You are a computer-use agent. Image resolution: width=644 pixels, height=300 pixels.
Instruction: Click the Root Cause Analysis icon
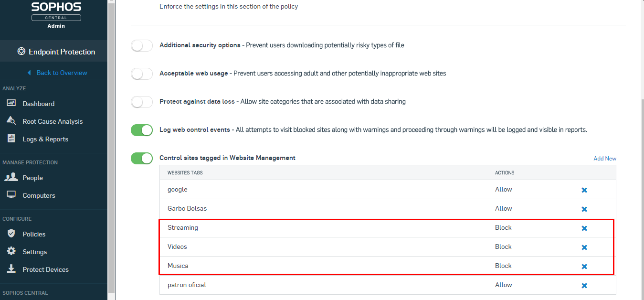(11, 121)
